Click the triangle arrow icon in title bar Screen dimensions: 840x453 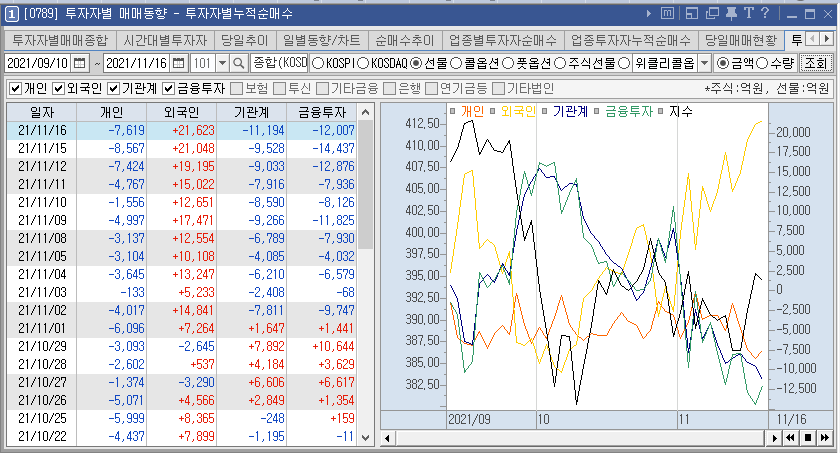[x=649, y=13]
